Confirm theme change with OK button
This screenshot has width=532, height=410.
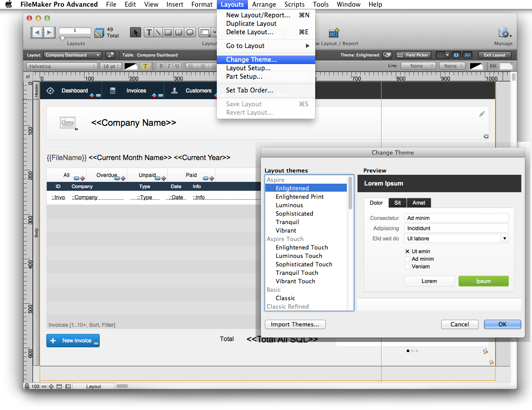(x=502, y=324)
